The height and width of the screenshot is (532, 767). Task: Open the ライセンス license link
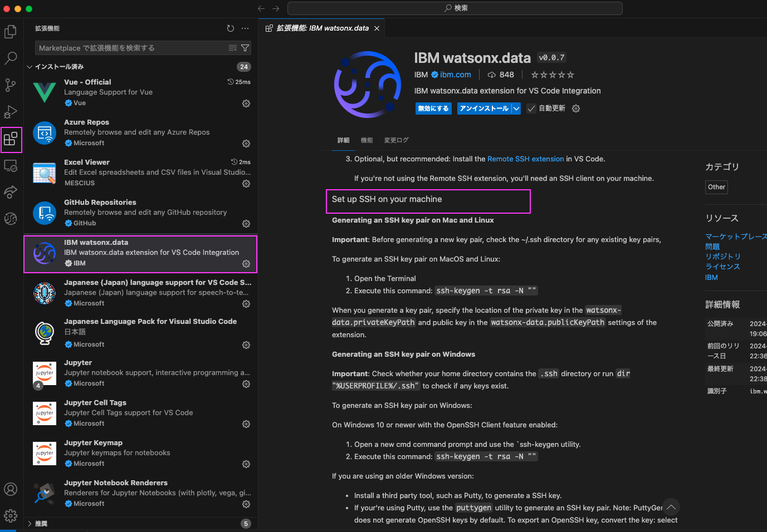pyautogui.click(x=723, y=267)
